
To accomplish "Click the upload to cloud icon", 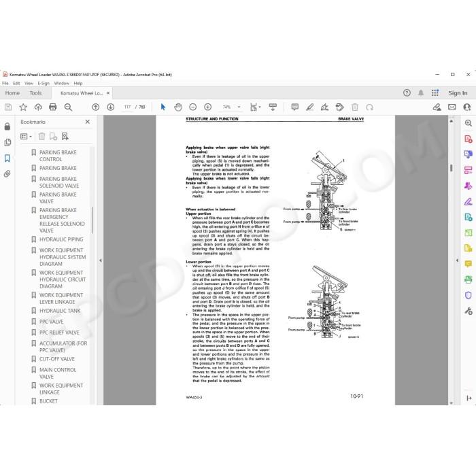I will [38, 107].
